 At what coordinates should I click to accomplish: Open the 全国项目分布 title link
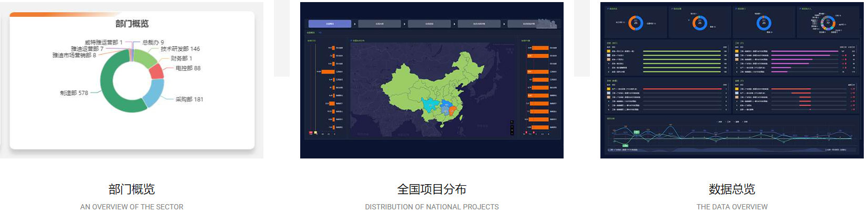[x=432, y=189]
